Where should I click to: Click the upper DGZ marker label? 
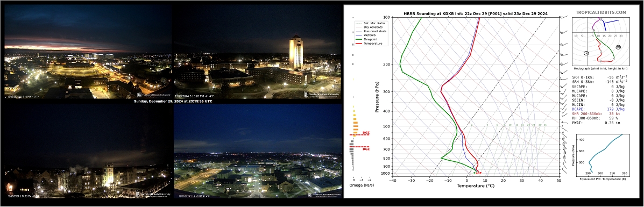point(366,133)
